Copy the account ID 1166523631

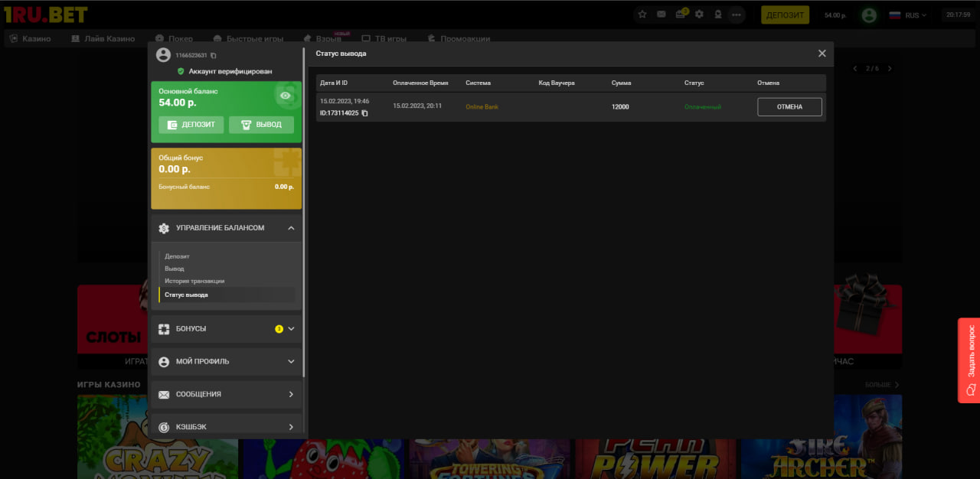point(214,56)
